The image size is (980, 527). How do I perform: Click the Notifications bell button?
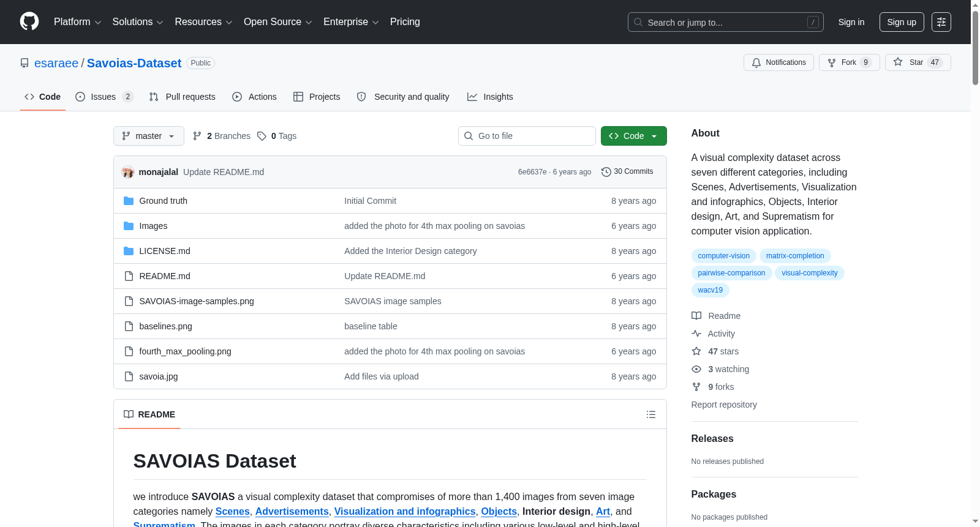778,62
